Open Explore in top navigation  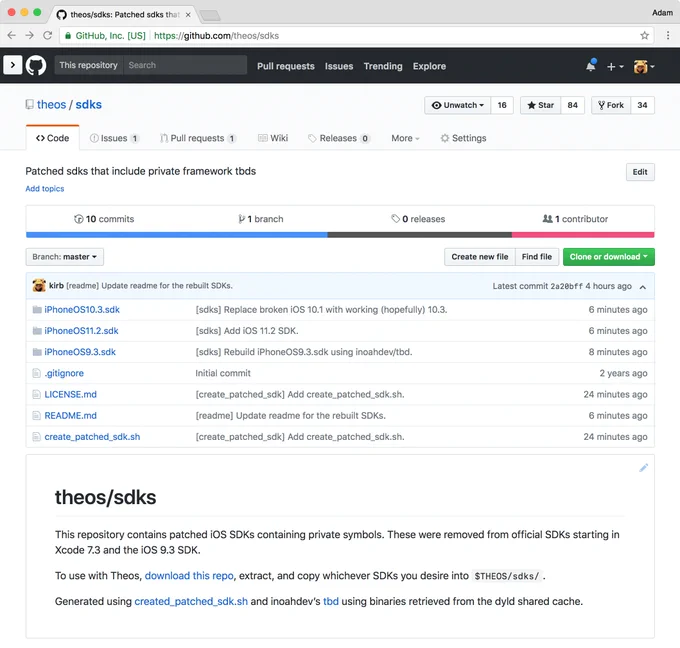click(x=429, y=66)
